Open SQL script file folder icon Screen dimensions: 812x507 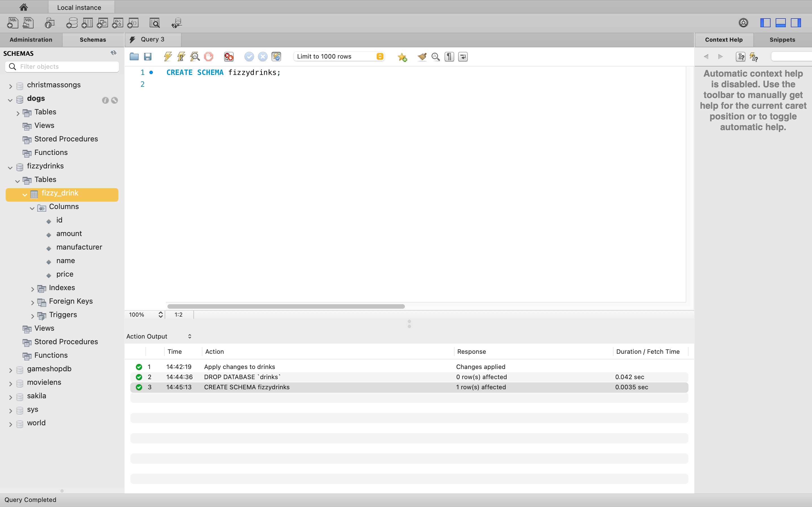(x=134, y=56)
